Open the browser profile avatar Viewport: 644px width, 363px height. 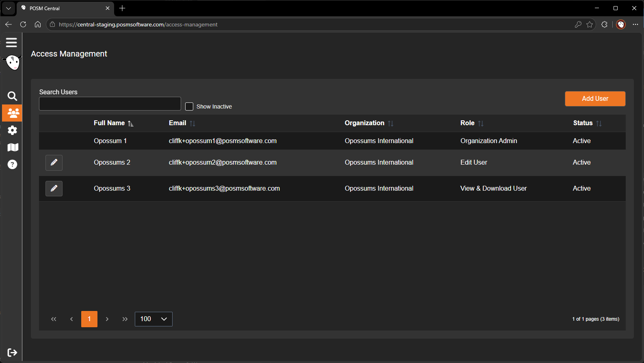coord(621,24)
